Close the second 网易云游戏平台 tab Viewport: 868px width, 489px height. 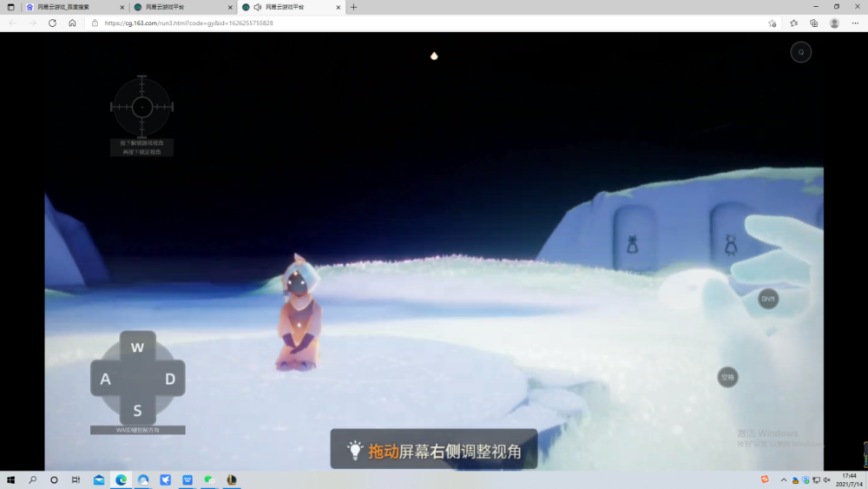(x=230, y=7)
